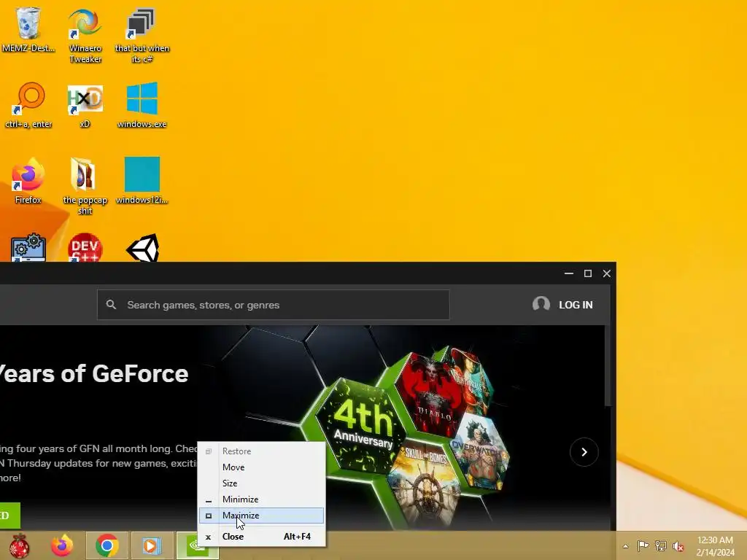This screenshot has width=747, height=560.
Task: Click the search magnifier icon in GeForce NOW
Action: point(111,305)
